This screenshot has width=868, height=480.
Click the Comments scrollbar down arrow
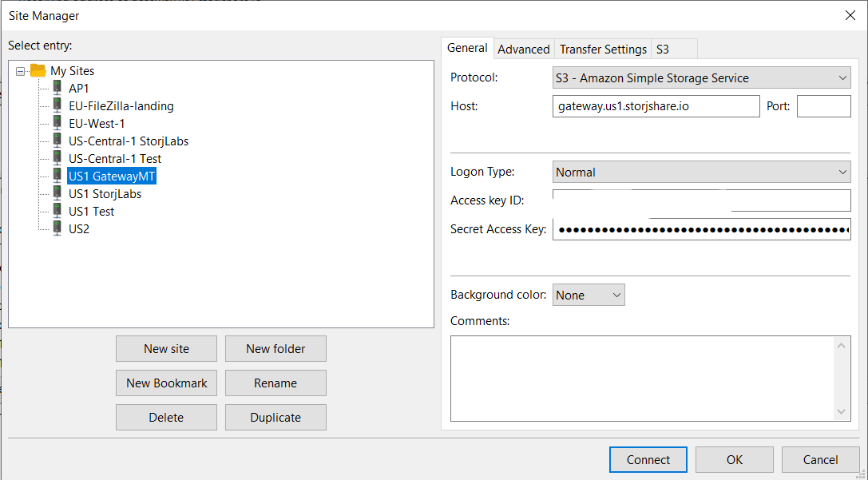pyautogui.click(x=842, y=412)
